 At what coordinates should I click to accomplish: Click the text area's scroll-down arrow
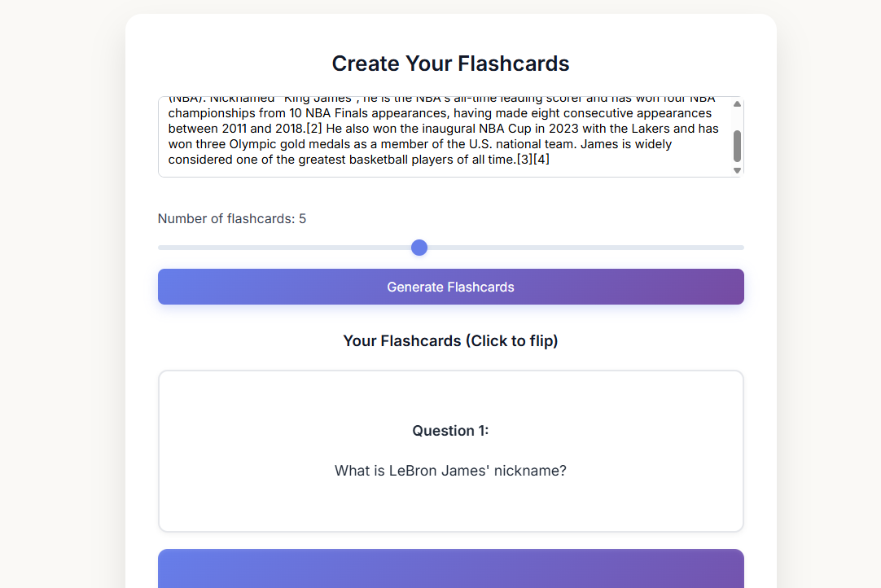pyautogui.click(x=737, y=170)
